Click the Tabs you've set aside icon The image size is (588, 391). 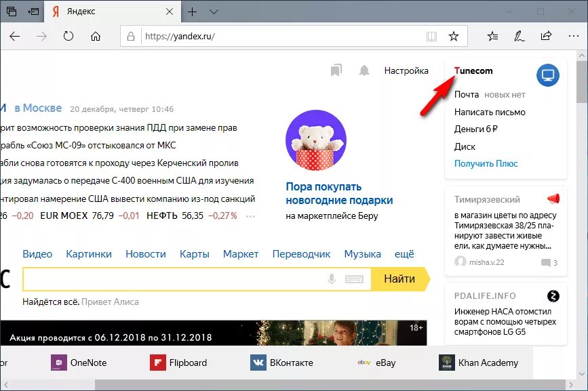tap(12, 12)
